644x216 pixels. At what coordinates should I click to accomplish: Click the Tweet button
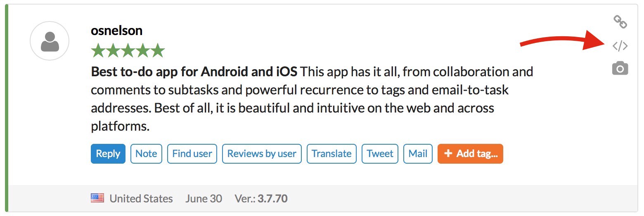380,154
